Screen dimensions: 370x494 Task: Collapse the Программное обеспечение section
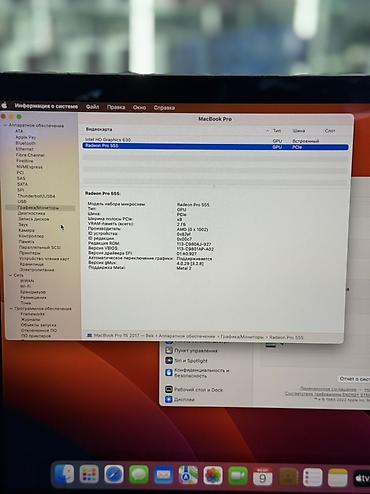(x=11, y=309)
